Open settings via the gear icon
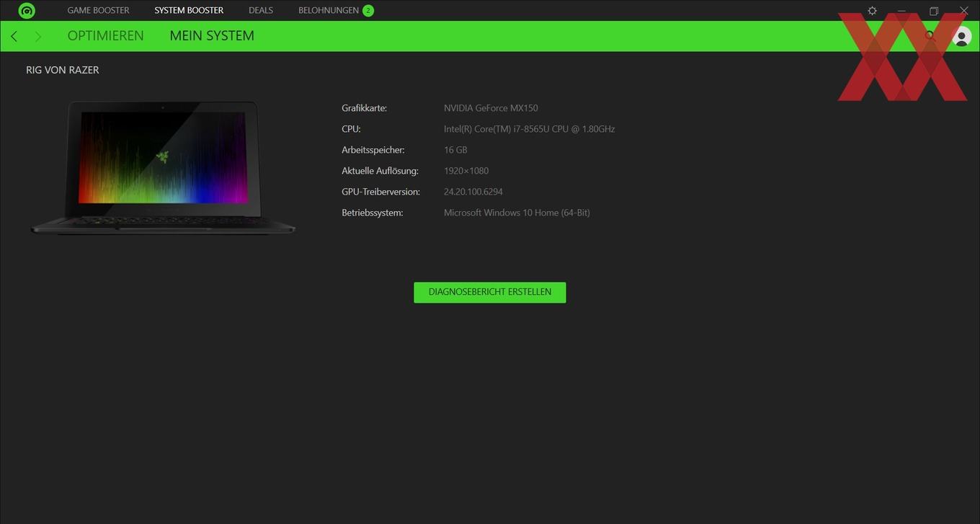The image size is (980, 524). tap(872, 11)
